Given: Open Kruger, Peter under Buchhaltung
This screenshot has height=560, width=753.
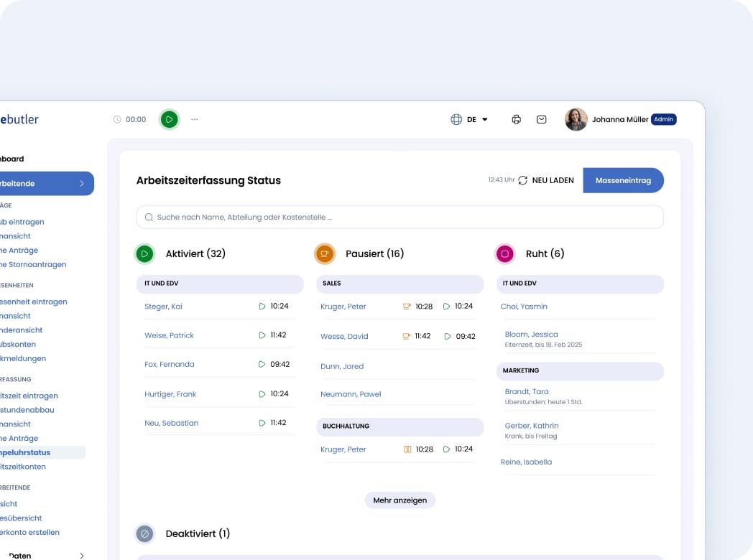Looking at the screenshot, I should [x=343, y=449].
